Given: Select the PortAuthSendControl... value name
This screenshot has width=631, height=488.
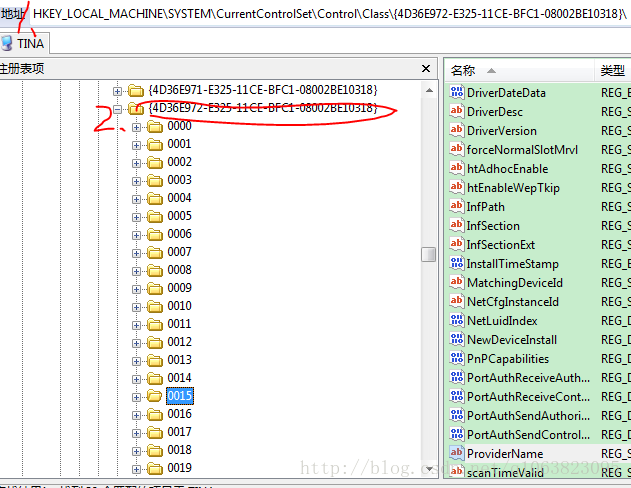Looking at the screenshot, I should pyautogui.click(x=528, y=435).
